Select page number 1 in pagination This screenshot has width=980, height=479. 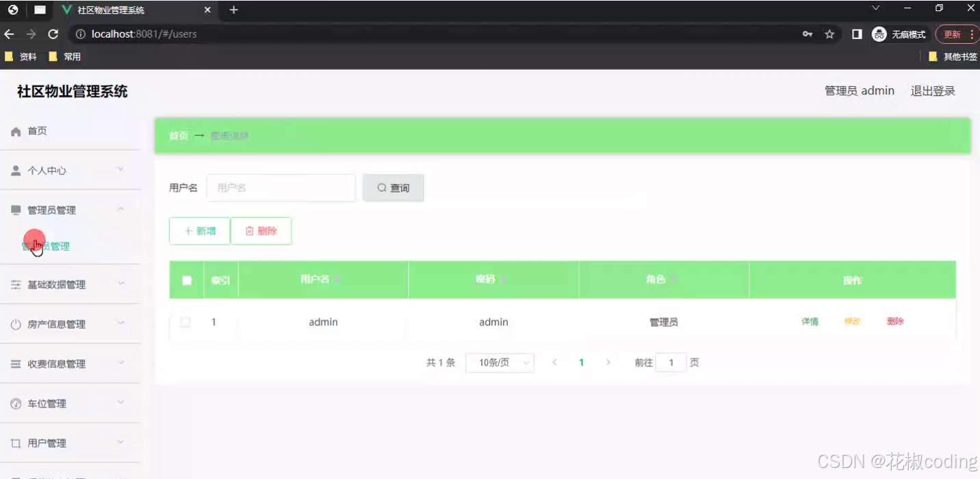click(581, 363)
